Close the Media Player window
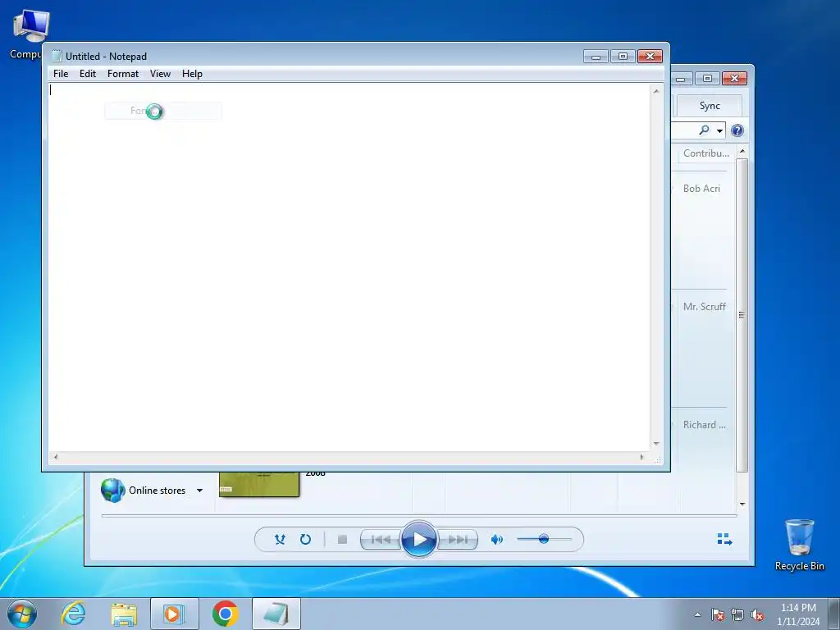Screen dimensions: 840x630 click(x=734, y=79)
